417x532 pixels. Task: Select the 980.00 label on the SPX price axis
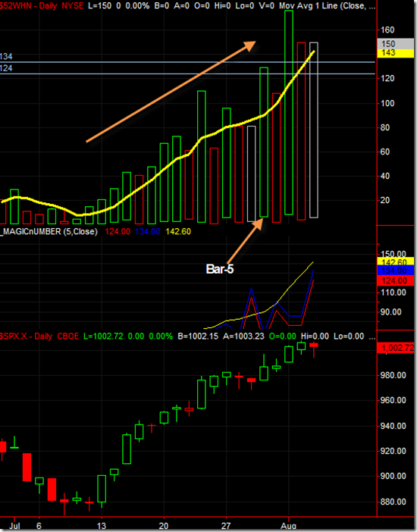tap(393, 375)
